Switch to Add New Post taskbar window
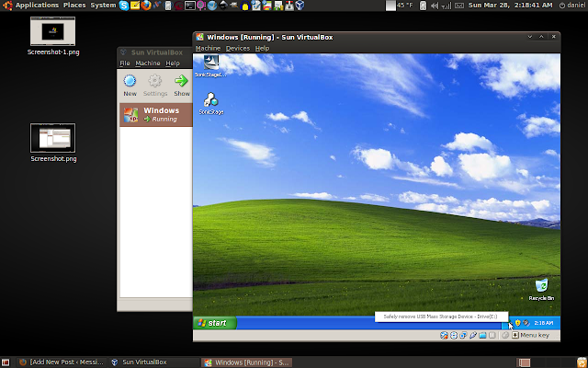This screenshot has width=588, height=368. coord(62,362)
